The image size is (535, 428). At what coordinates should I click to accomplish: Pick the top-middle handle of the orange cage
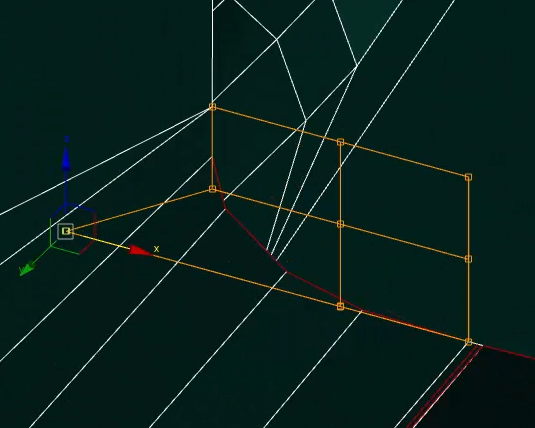pyautogui.click(x=340, y=142)
